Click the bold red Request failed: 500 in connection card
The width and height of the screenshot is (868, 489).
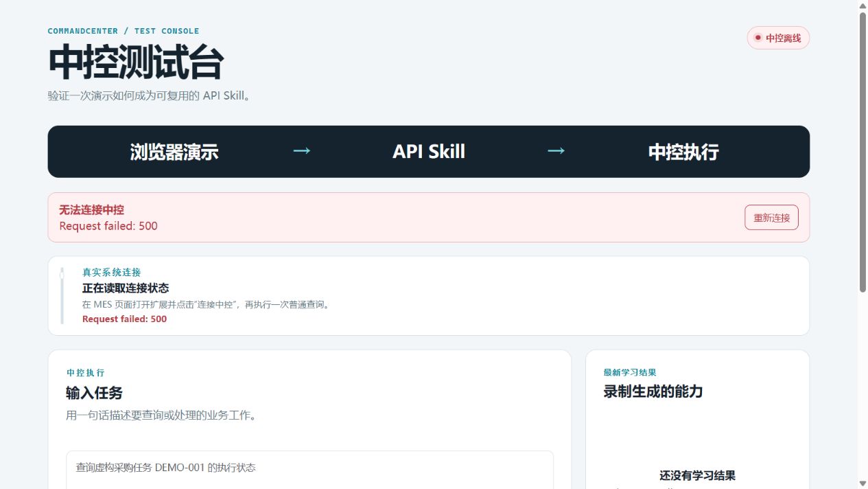pos(124,319)
